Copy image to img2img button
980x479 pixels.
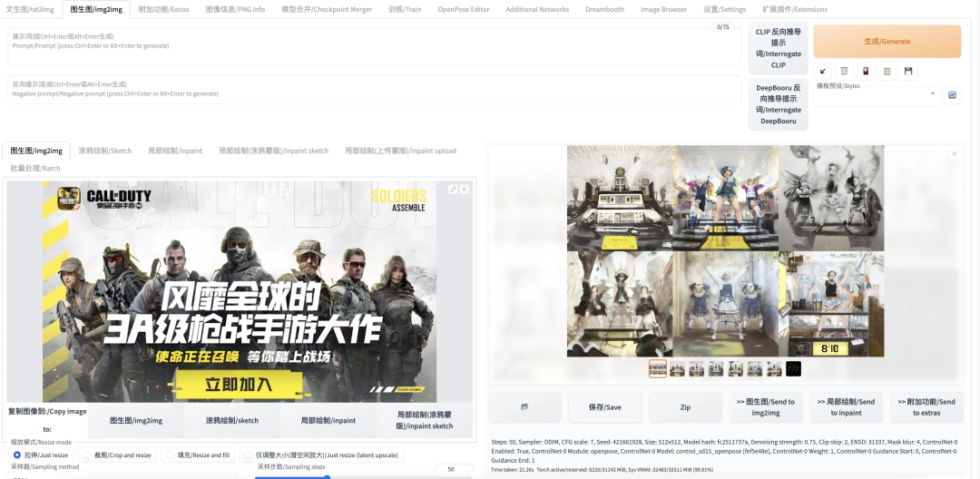click(136, 420)
